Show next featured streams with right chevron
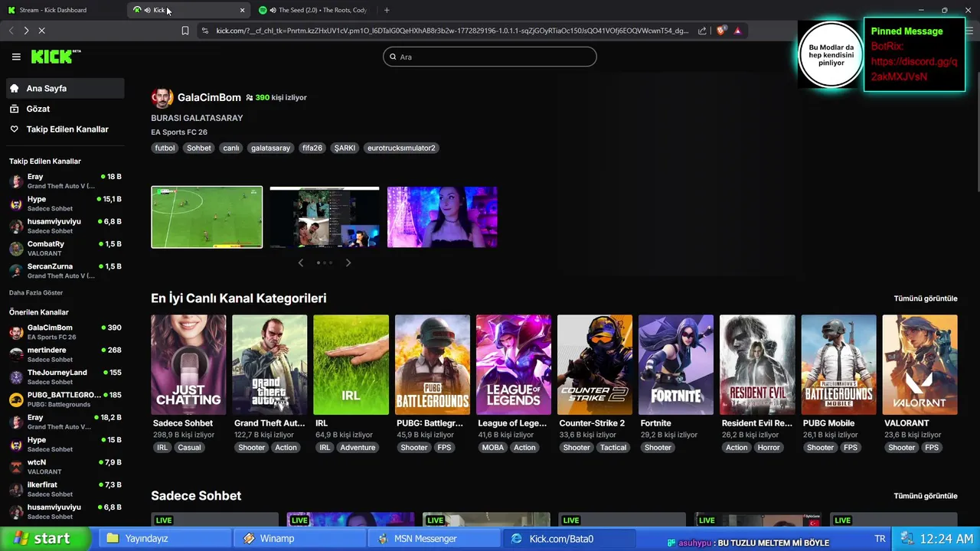Screen dimensions: 980x551 pos(348,262)
